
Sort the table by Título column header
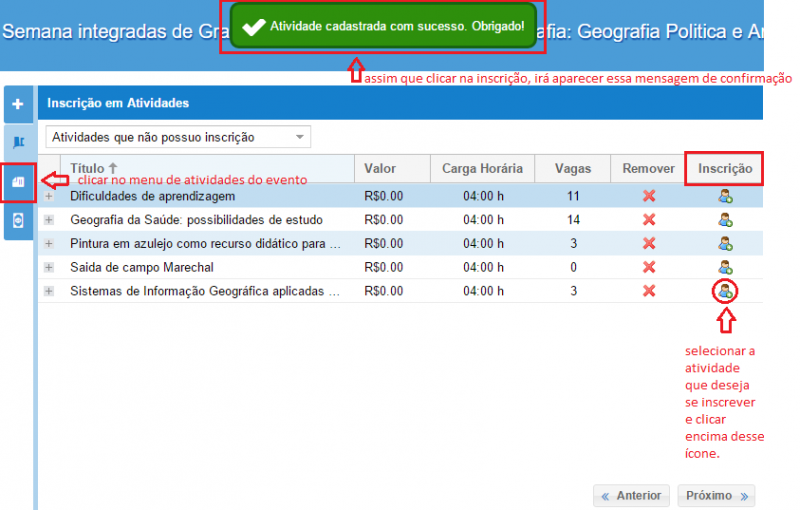click(93, 168)
